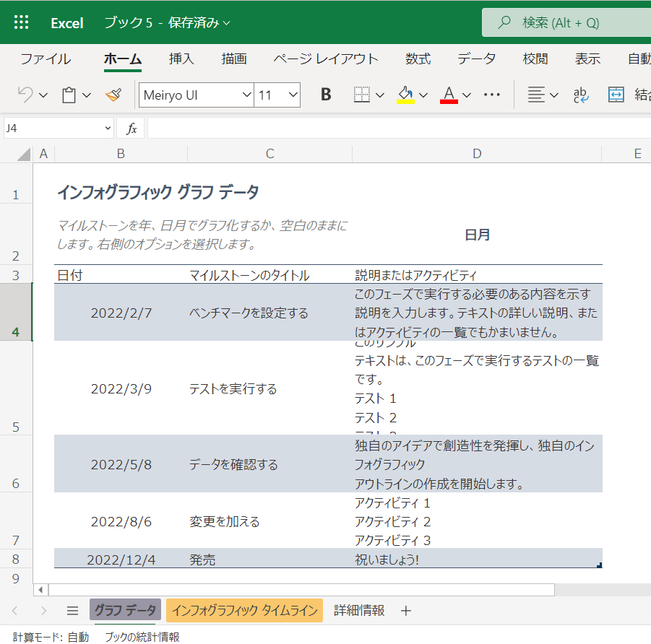Select the ホーム ribbon tab

(123, 59)
